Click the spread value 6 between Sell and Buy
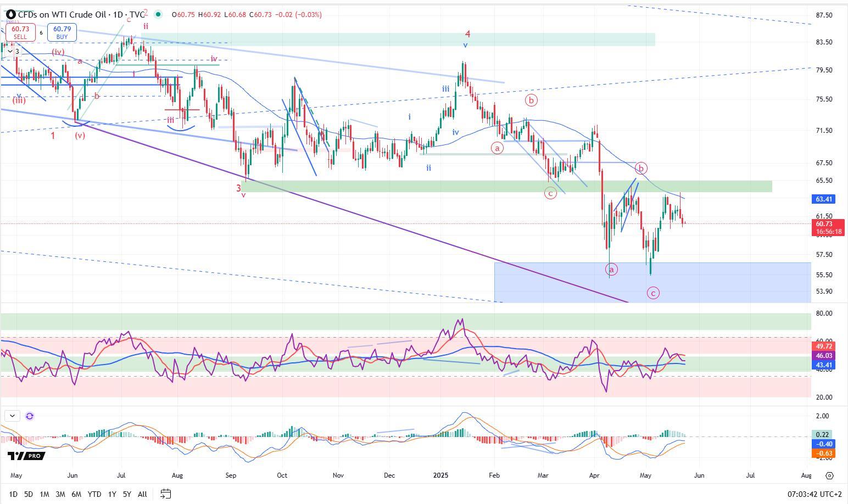Image resolution: width=848 pixels, height=504 pixels. pos(41,33)
